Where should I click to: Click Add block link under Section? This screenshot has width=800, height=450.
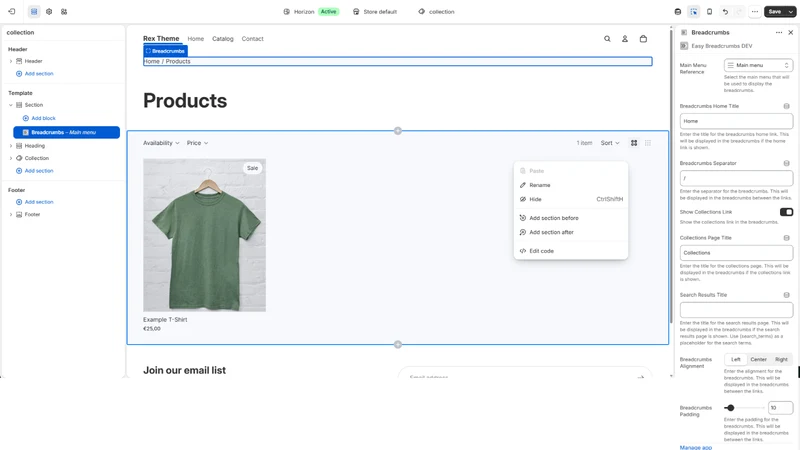tap(43, 118)
